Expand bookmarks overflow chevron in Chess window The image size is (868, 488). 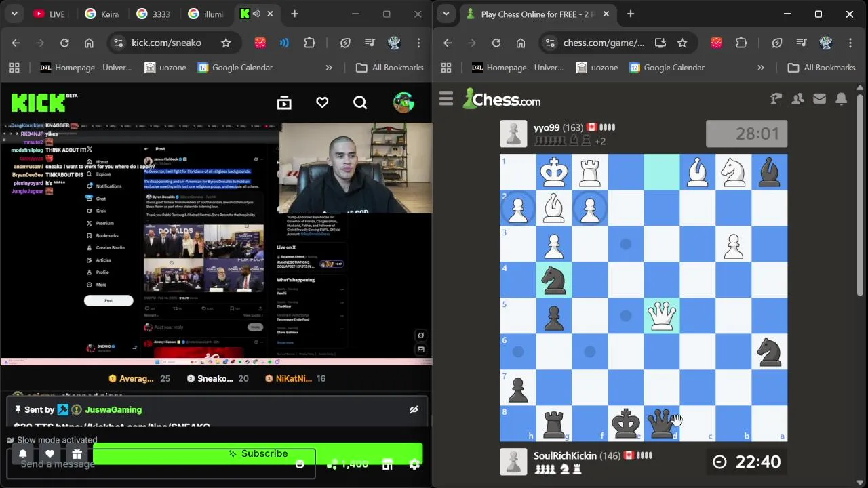coord(760,68)
